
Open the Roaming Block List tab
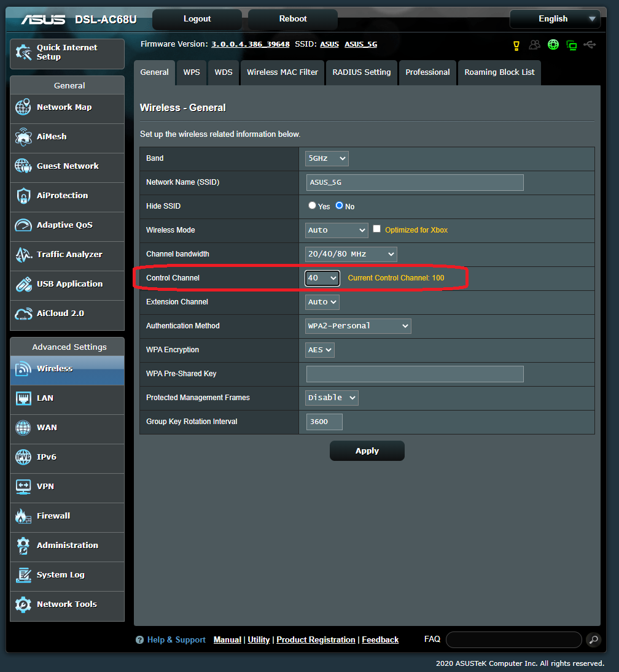pos(499,72)
